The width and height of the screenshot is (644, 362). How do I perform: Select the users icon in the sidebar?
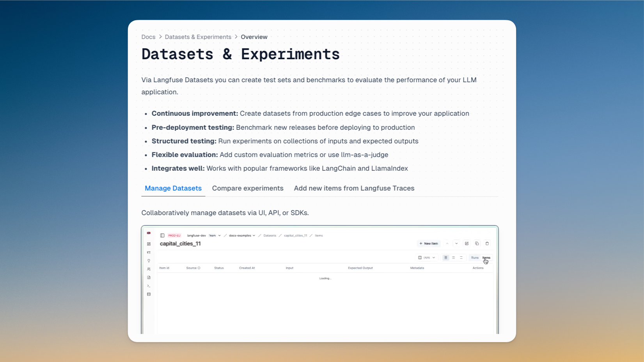[x=149, y=269]
